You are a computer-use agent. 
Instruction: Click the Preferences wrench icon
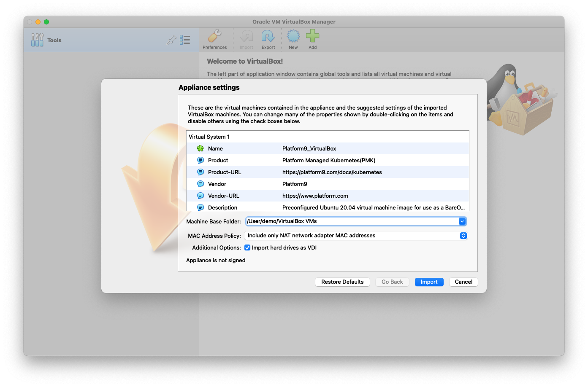[214, 37]
